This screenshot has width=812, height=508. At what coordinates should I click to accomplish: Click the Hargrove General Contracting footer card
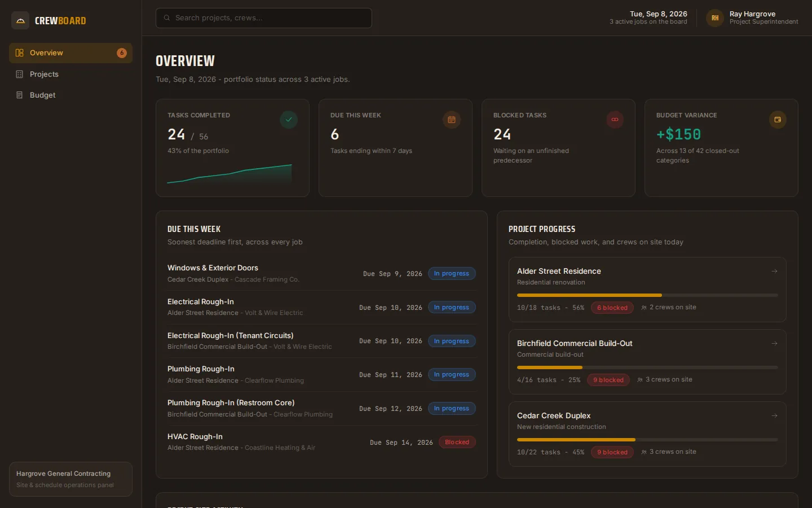pos(70,479)
